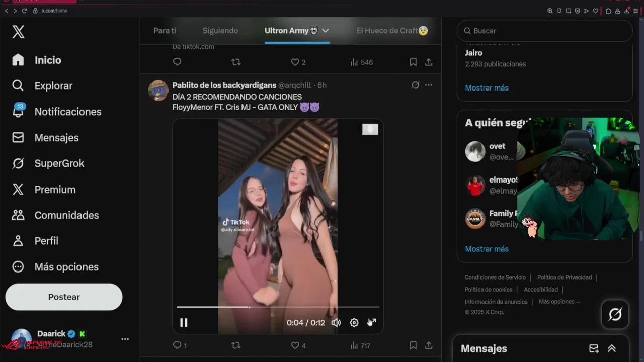Image resolution: width=644 pixels, height=362 pixels.
Task: Open Pablito de los backyardigans profile avatar
Action: tap(158, 90)
